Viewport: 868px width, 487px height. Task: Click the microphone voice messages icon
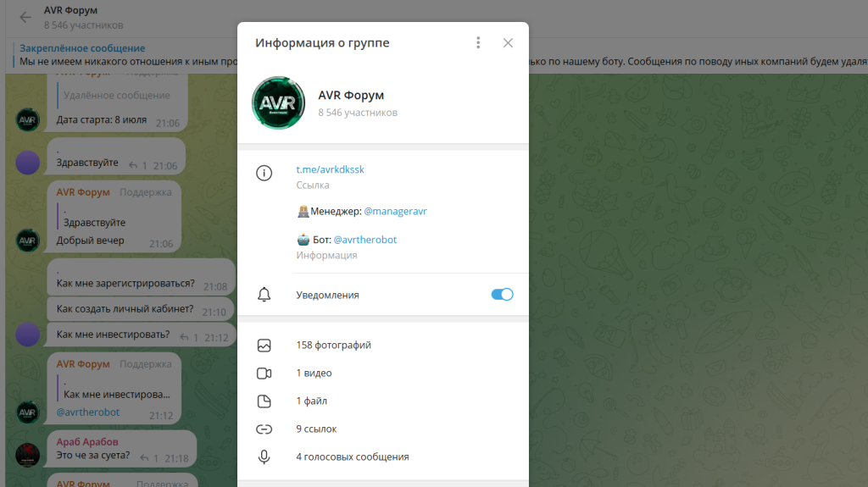264,457
